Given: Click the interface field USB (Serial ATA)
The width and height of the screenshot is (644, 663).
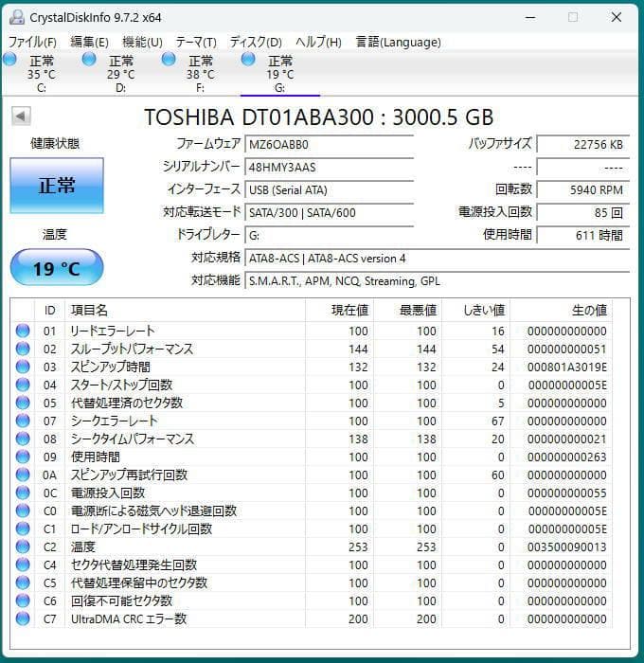Looking at the screenshot, I should coord(330,190).
